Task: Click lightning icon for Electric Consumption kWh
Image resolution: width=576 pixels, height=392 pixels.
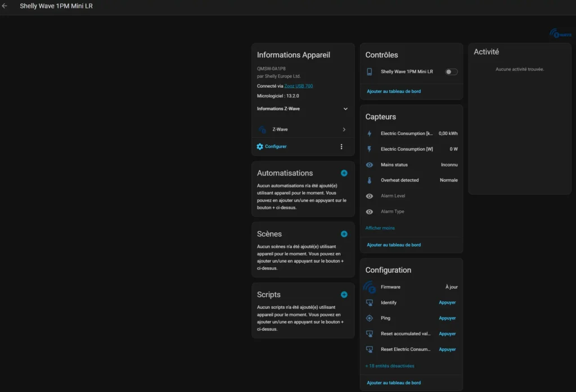Action: (x=369, y=134)
